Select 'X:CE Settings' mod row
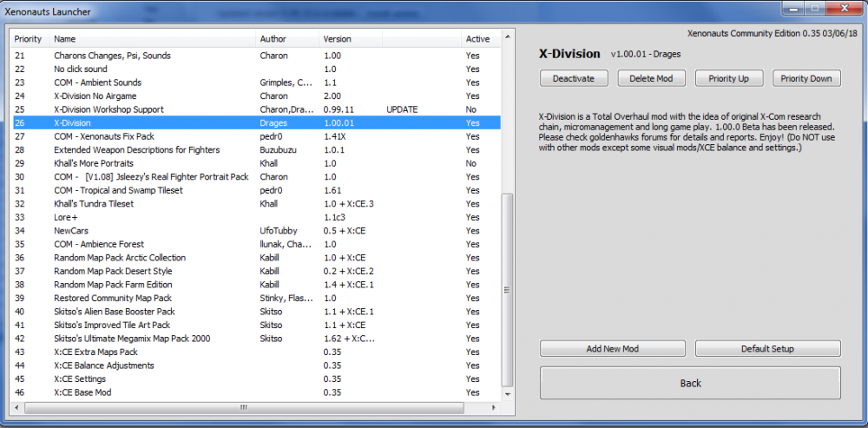 tap(256, 379)
